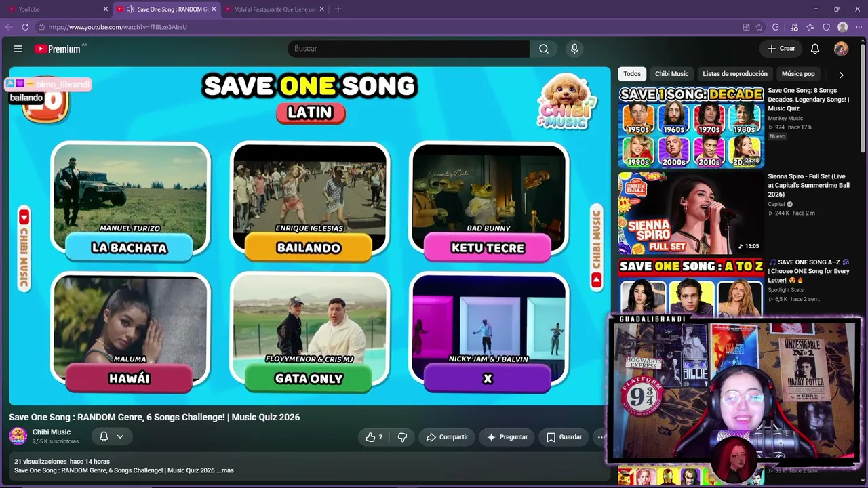Save video with Guardar button
Viewport: 868px width, 488px height.
[564, 437]
